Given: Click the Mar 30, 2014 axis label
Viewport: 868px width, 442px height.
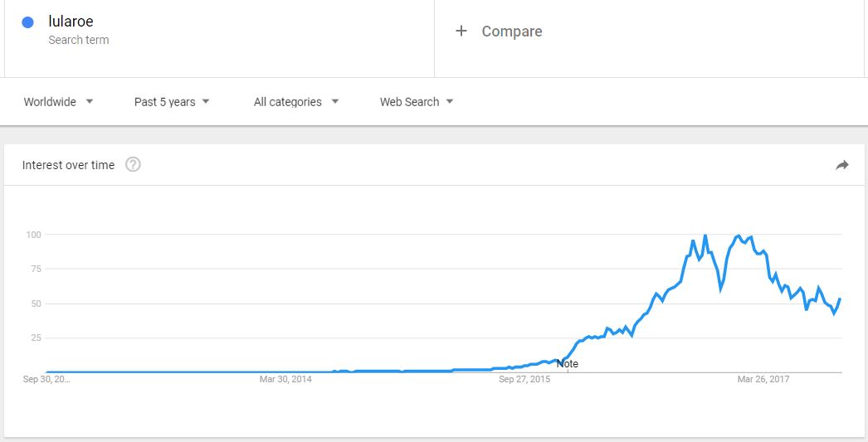Looking at the screenshot, I should click(285, 379).
